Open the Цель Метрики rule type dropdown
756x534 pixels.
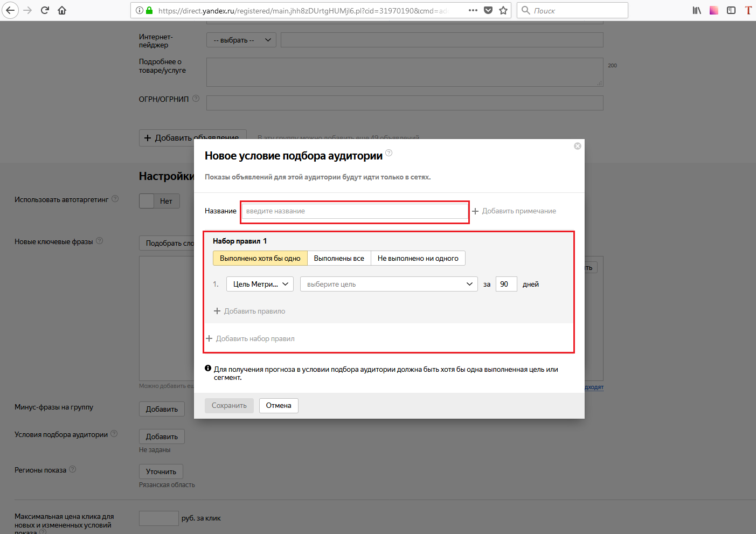coord(260,284)
